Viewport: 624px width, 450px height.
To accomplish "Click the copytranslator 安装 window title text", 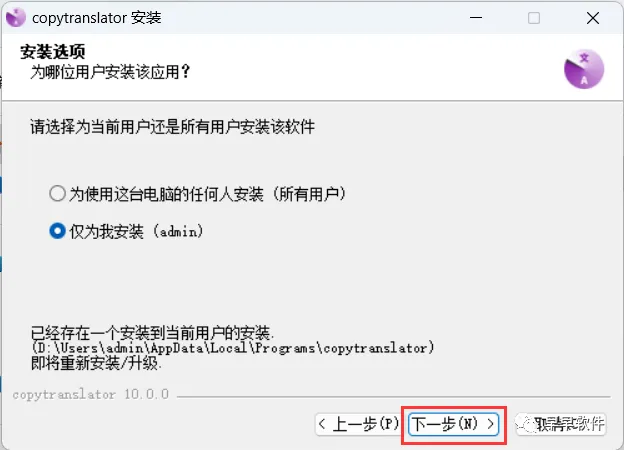I will (x=97, y=18).
